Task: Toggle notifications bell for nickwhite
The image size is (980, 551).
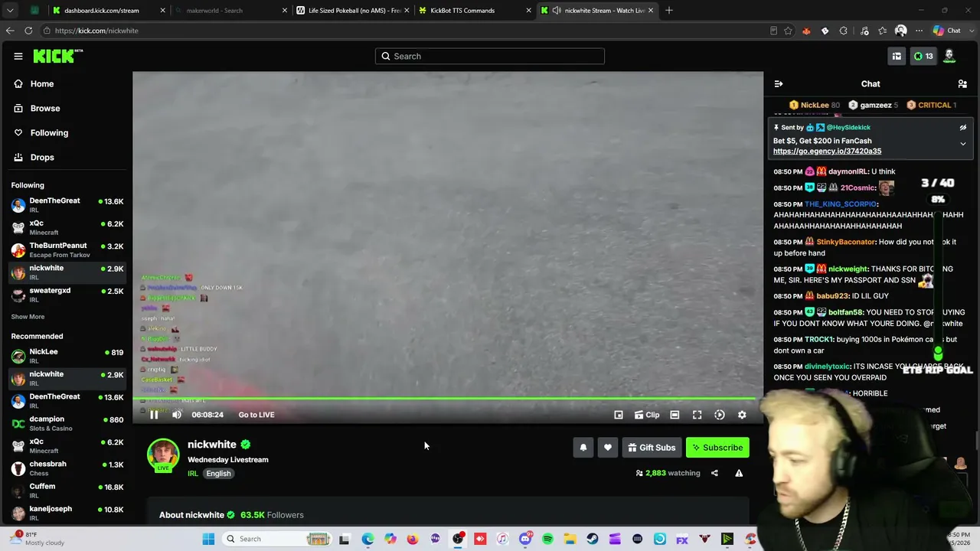Action: point(583,448)
